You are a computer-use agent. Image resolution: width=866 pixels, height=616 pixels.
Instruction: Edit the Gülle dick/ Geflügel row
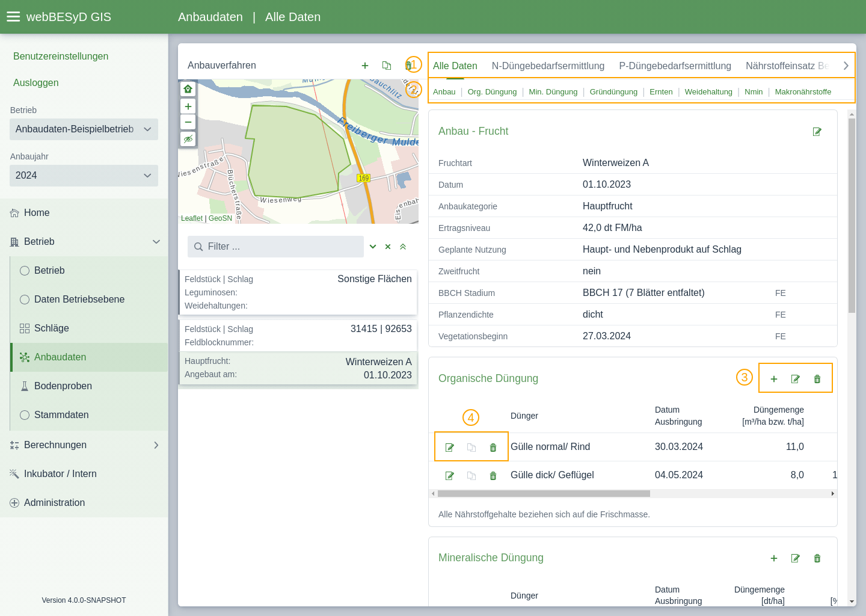click(450, 476)
